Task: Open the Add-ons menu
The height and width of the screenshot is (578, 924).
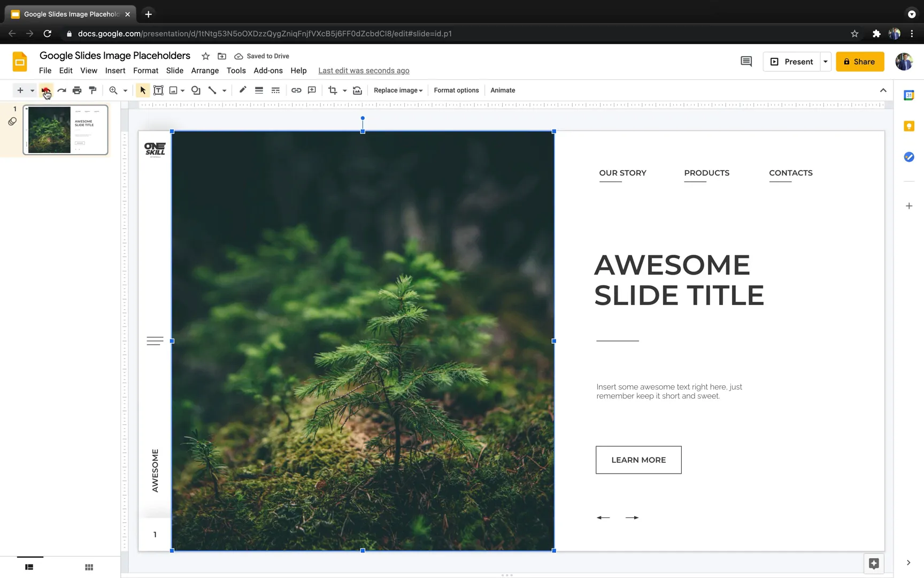Action: [268, 71]
